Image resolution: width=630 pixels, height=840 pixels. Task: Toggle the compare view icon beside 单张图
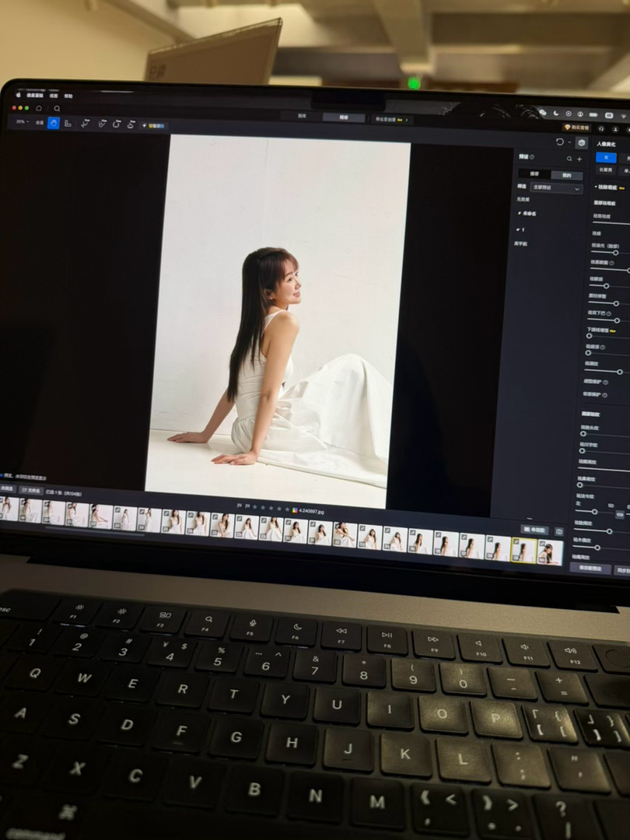click(558, 531)
